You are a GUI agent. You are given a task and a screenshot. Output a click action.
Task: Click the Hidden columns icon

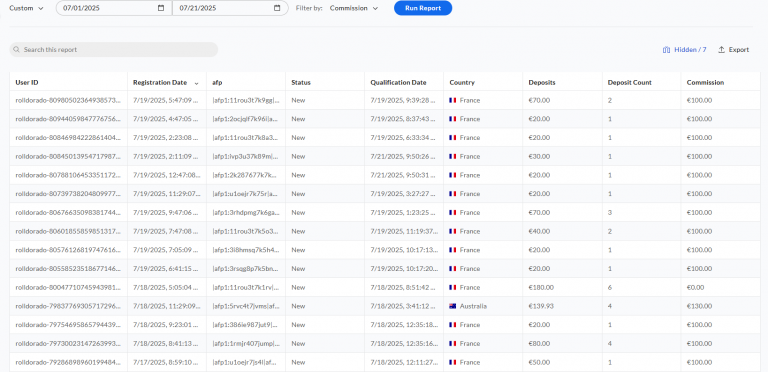tap(666, 49)
